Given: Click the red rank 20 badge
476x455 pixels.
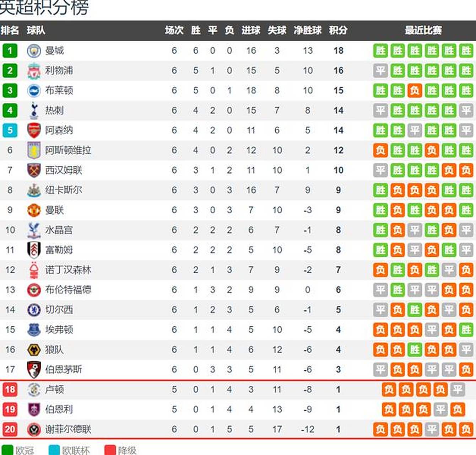Looking at the screenshot, I should pos(10,429).
